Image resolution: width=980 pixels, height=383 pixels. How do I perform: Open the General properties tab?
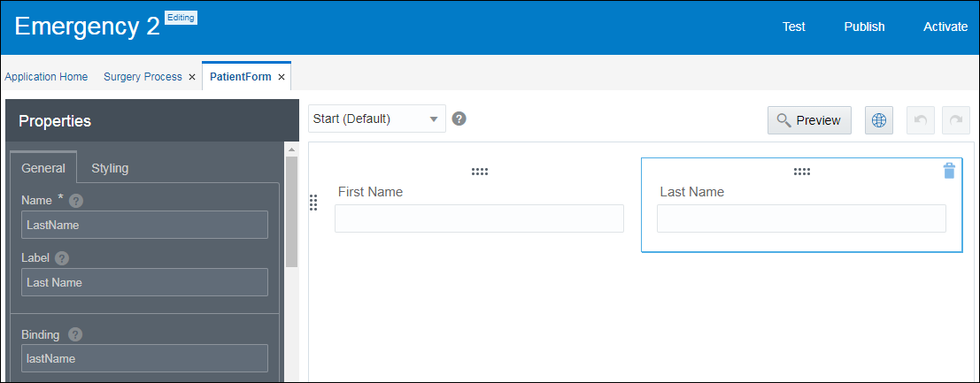[x=43, y=167]
